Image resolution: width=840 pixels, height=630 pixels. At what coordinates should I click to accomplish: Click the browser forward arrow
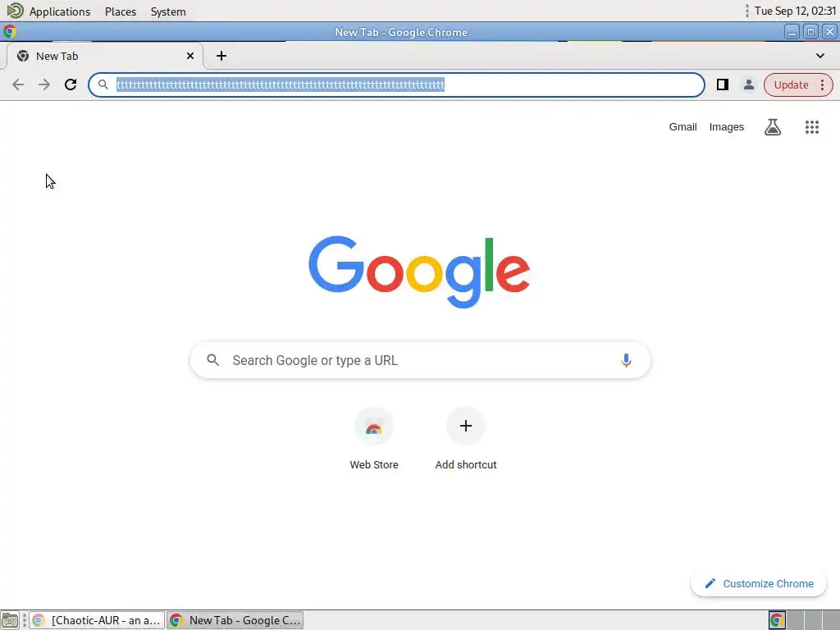(44, 84)
